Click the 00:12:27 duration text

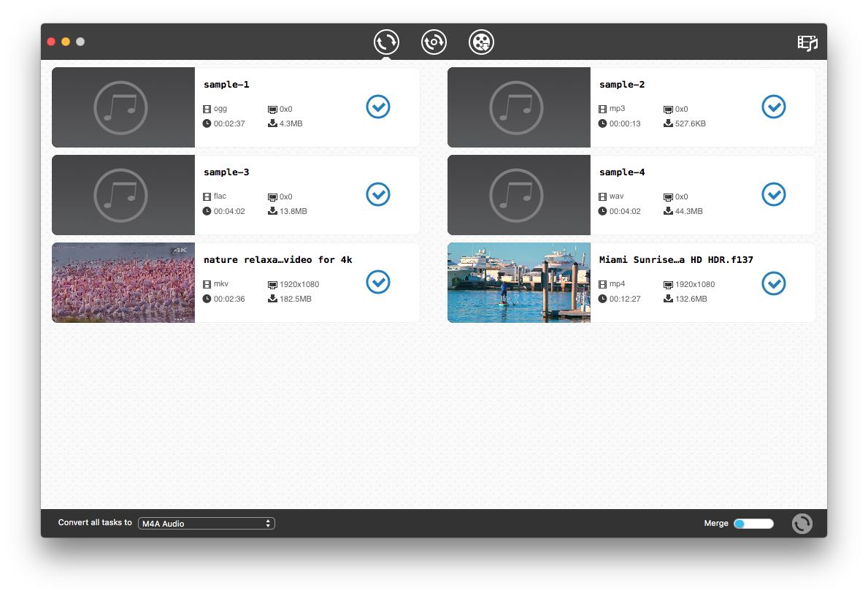tap(625, 299)
